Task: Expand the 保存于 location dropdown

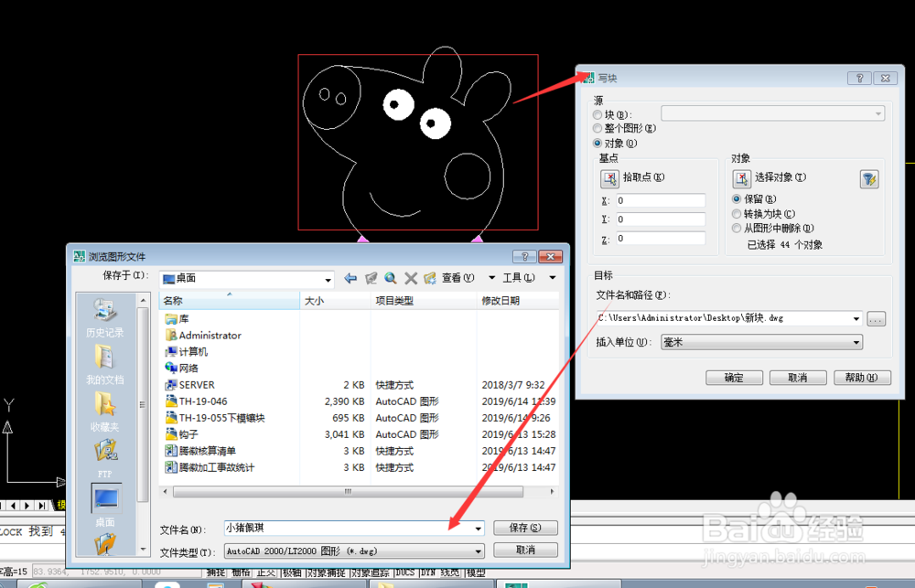Action: click(x=328, y=280)
